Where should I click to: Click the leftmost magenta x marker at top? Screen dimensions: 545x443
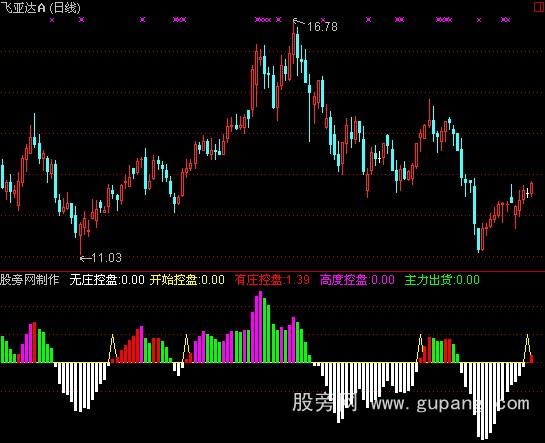pos(52,20)
